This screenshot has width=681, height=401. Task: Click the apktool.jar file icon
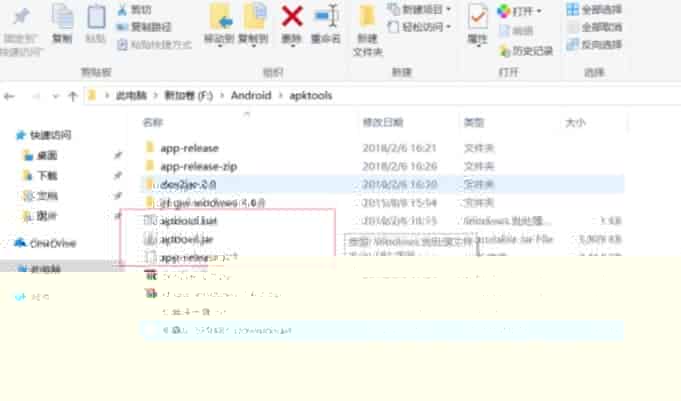pyautogui.click(x=150, y=239)
